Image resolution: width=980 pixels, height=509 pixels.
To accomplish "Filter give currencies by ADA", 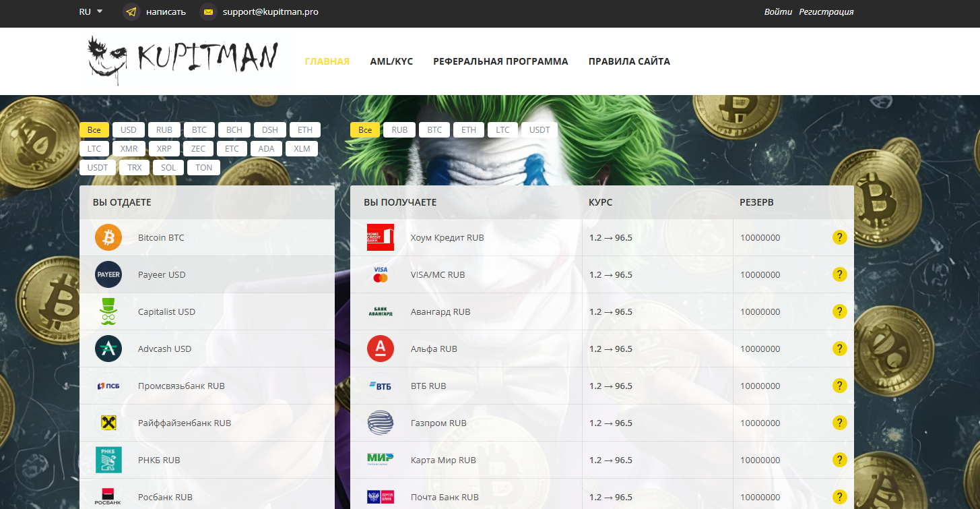I will 266,148.
